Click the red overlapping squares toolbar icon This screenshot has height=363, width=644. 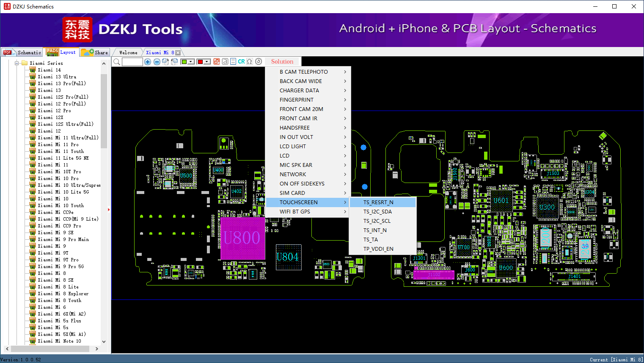217,61
